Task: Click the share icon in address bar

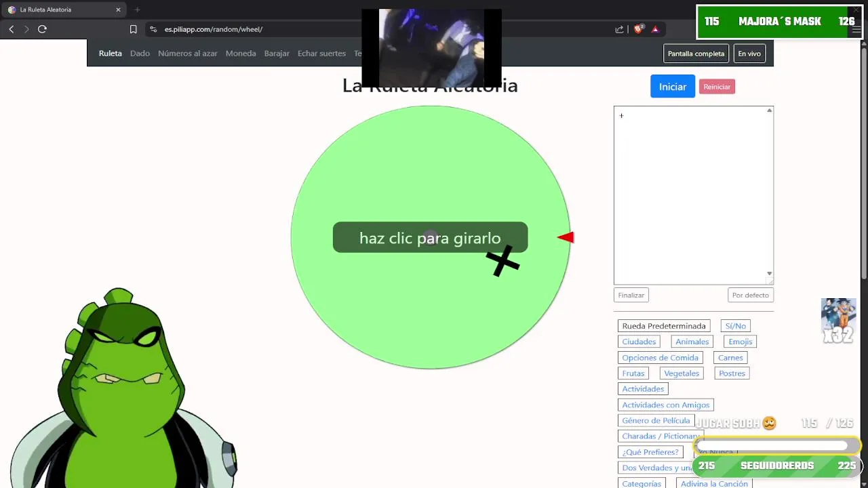Action: pos(619,29)
